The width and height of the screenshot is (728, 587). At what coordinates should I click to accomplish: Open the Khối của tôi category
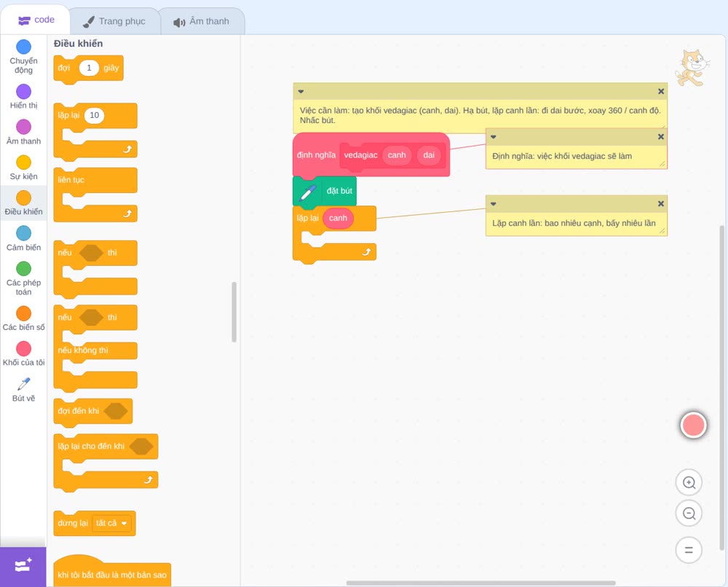(24, 354)
